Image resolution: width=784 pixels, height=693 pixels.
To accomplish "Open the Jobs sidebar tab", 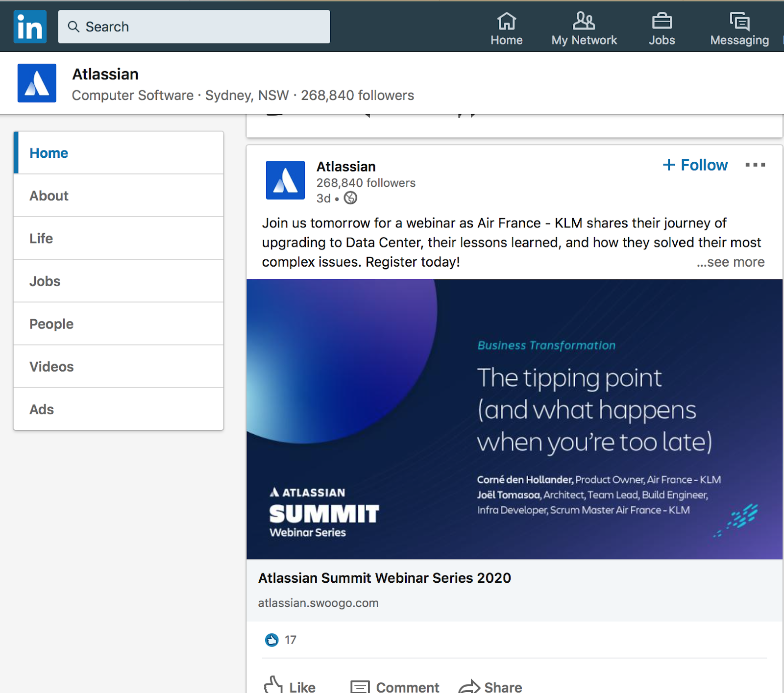I will [x=119, y=281].
